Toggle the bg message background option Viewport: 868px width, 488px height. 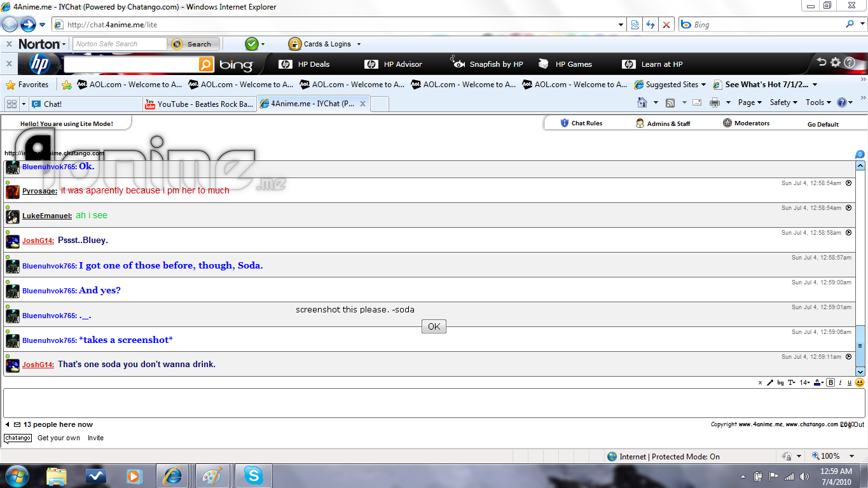(x=780, y=383)
